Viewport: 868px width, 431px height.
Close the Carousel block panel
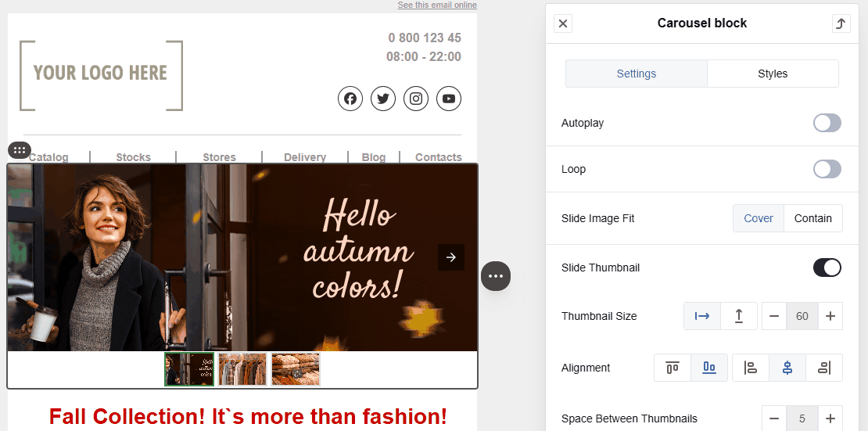coord(563,23)
